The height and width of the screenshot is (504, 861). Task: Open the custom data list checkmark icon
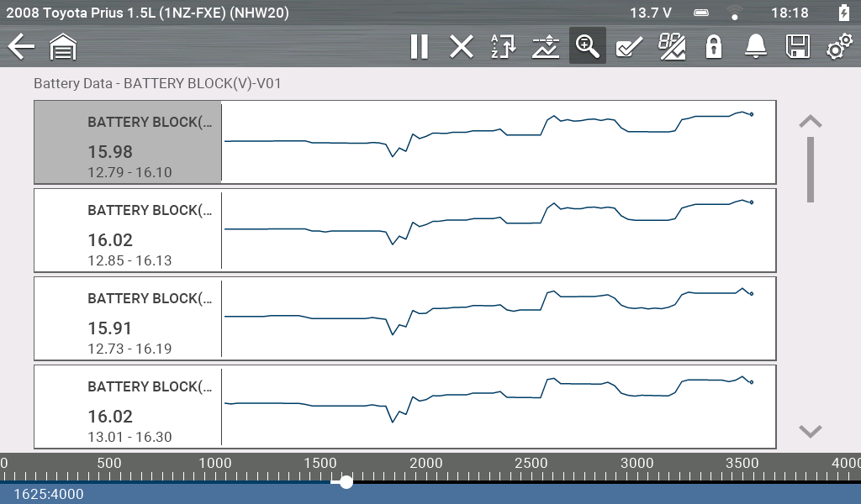[x=629, y=46]
